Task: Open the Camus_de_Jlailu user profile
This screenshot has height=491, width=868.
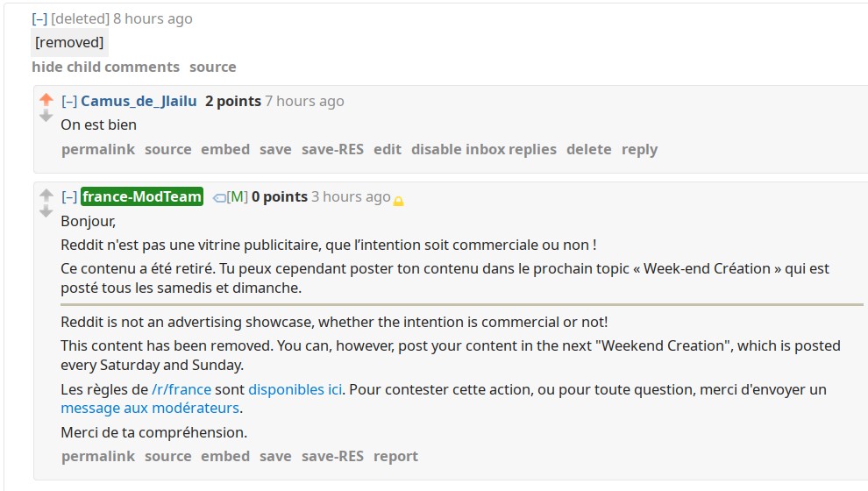Action: point(139,102)
